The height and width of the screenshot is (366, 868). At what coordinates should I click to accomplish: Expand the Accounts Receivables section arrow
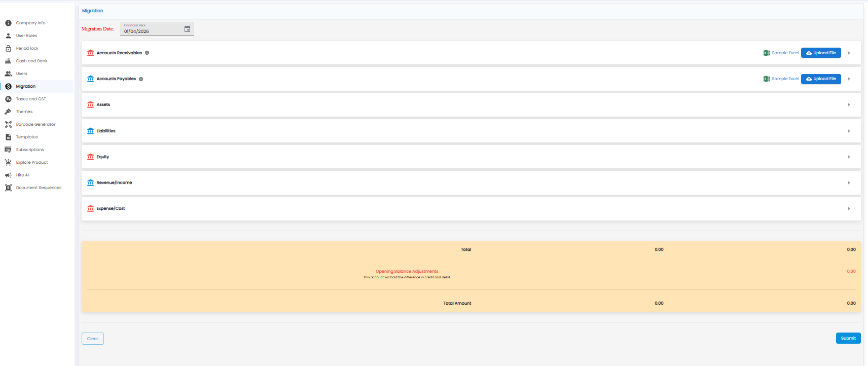[849, 53]
